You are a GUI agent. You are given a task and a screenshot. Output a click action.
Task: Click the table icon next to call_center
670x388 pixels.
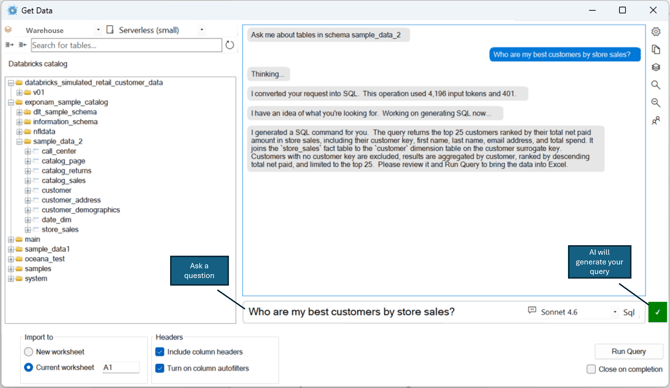36,151
